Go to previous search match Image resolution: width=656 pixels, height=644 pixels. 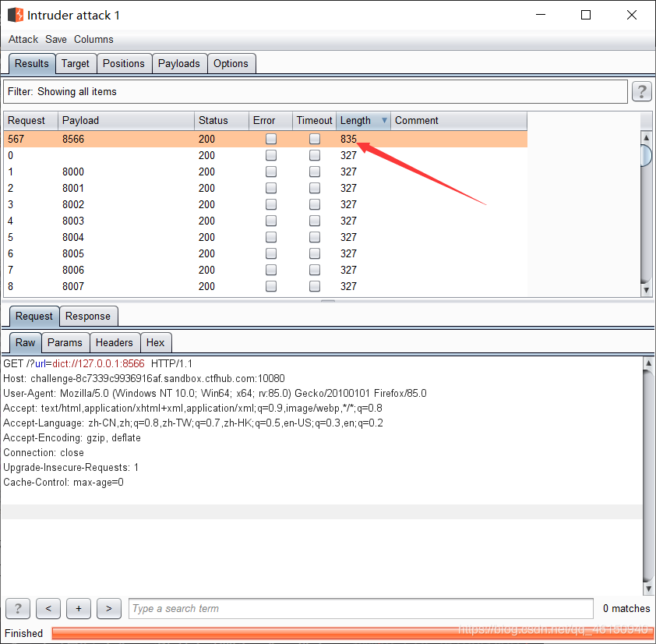point(48,608)
